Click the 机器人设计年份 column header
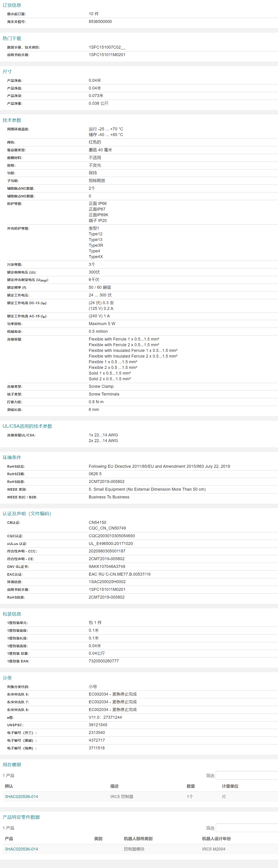The image size is (278, 868). click(216, 839)
